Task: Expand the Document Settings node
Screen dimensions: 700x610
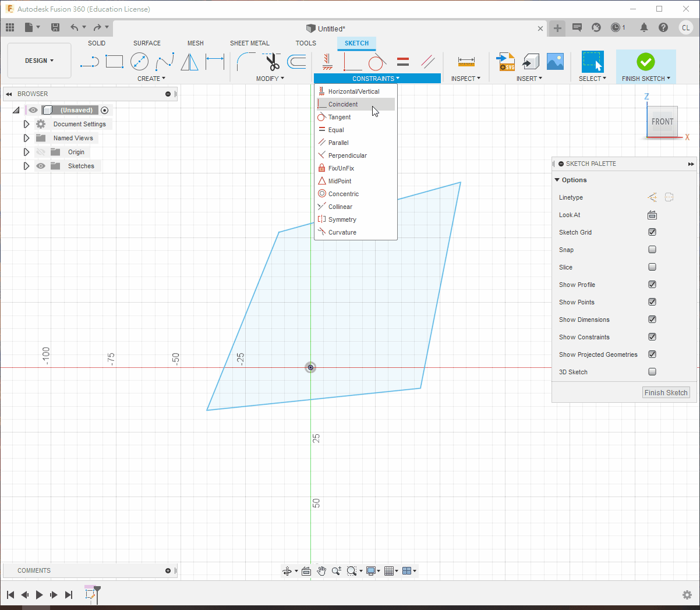Action: (26, 124)
